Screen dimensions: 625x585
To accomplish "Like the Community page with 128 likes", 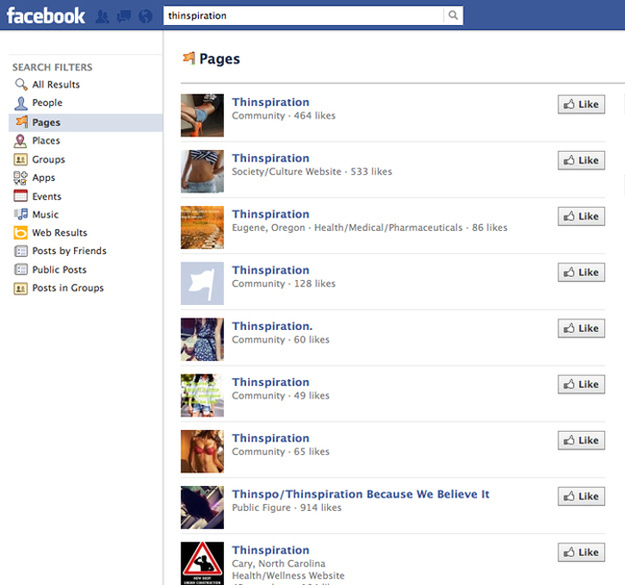I will click(x=581, y=273).
